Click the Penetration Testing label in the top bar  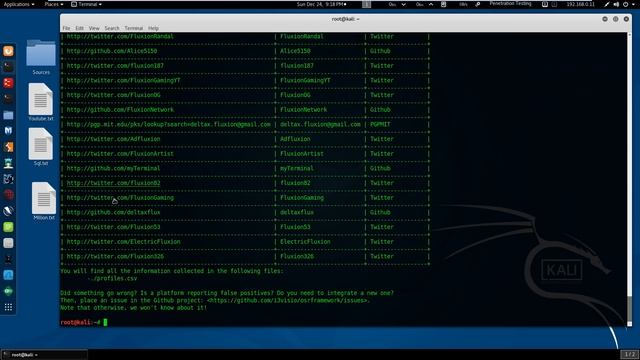click(510, 4)
